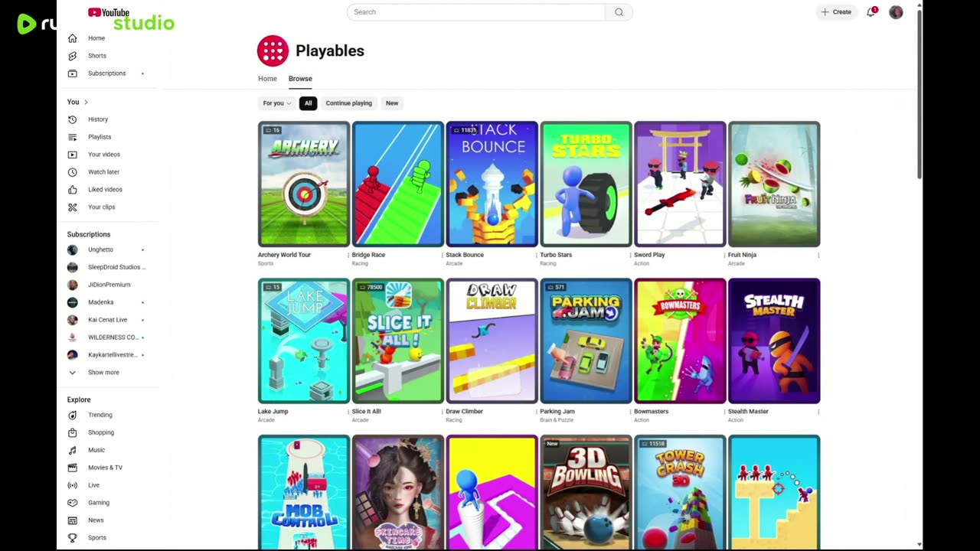980x551 pixels.
Task: Select the New filter chip
Action: 392,103
